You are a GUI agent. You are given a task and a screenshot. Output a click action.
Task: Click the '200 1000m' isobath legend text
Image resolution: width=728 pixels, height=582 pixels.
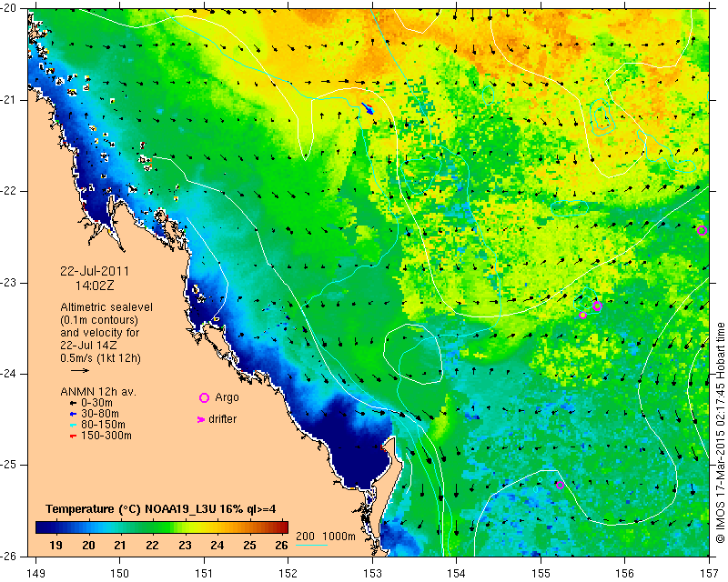tap(326, 536)
